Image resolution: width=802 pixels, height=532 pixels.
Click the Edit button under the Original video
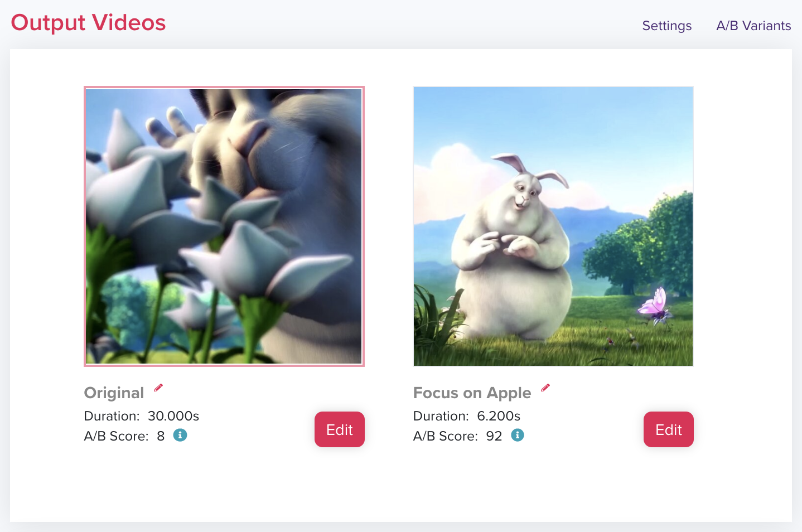[x=340, y=429]
